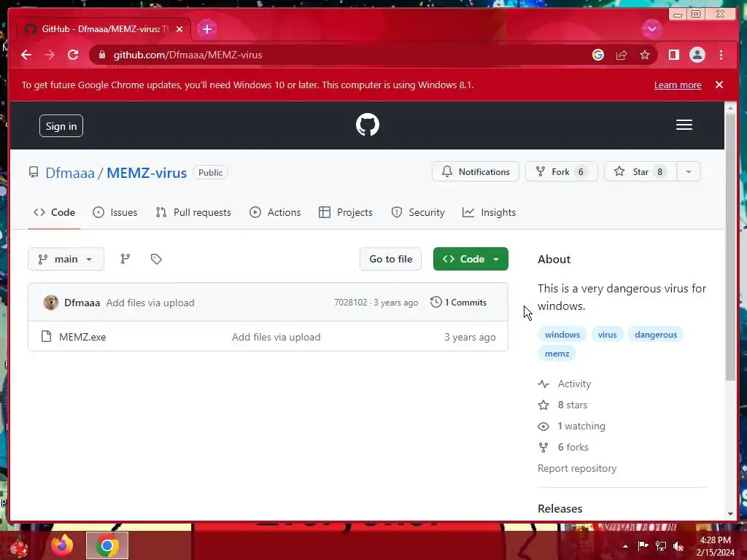Switch to the Issues tab

[x=115, y=212]
